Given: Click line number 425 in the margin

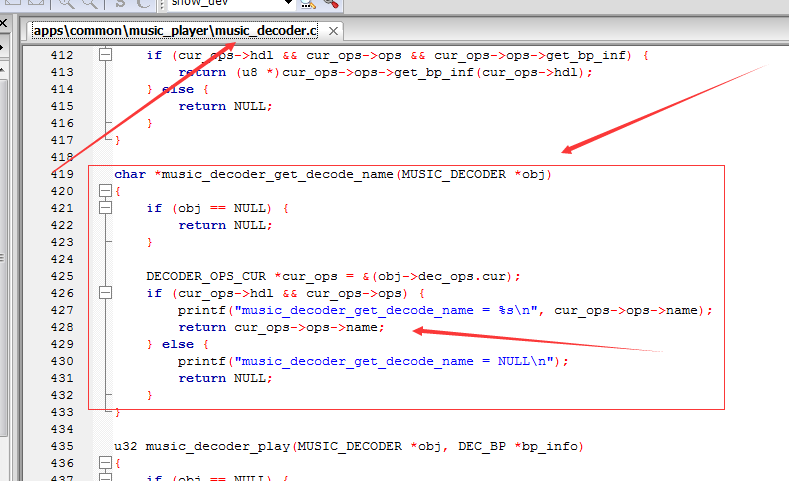Looking at the screenshot, I should pyautogui.click(x=62, y=276).
